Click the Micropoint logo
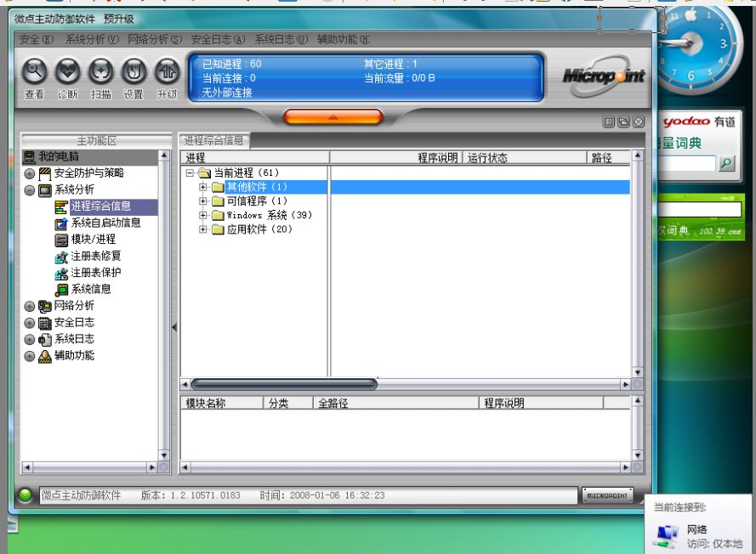The width and height of the screenshot is (756, 554). click(604, 76)
